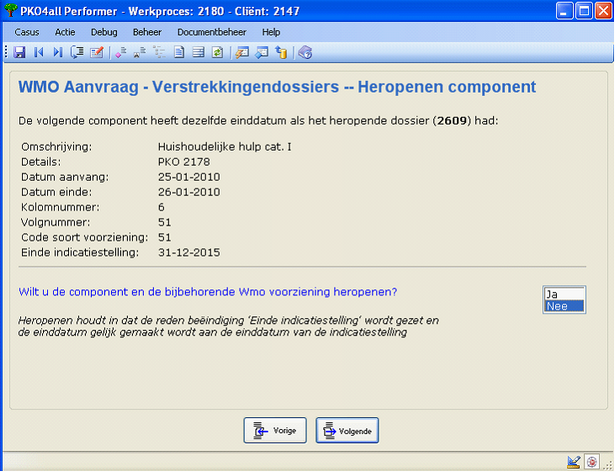Click the date value 26-01-2010
The height and width of the screenshot is (472, 615).
coord(189,192)
